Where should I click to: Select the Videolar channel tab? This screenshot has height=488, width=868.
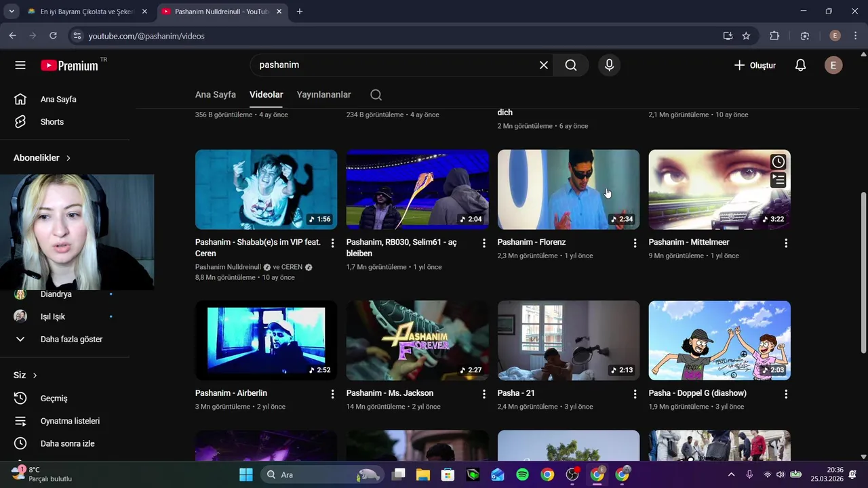pyautogui.click(x=267, y=95)
